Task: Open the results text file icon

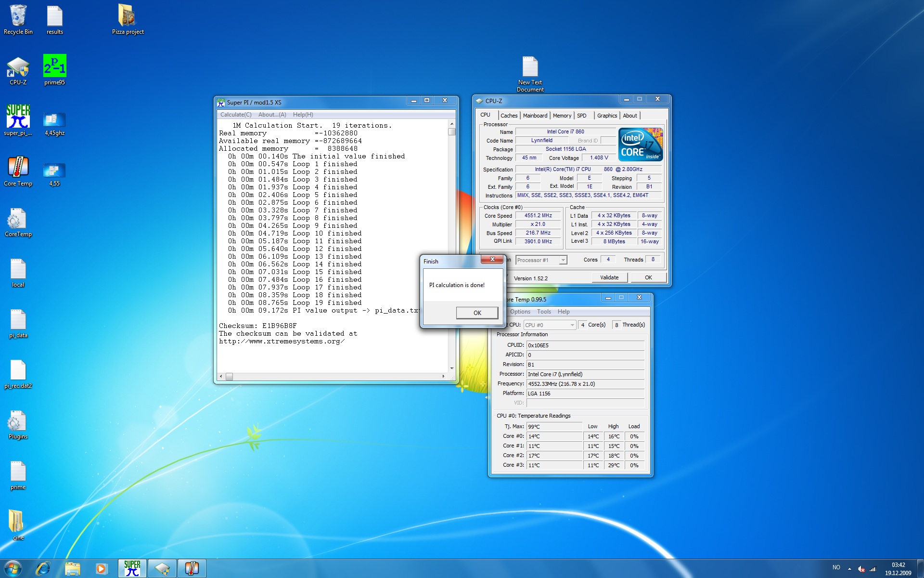Action: click(54, 19)
